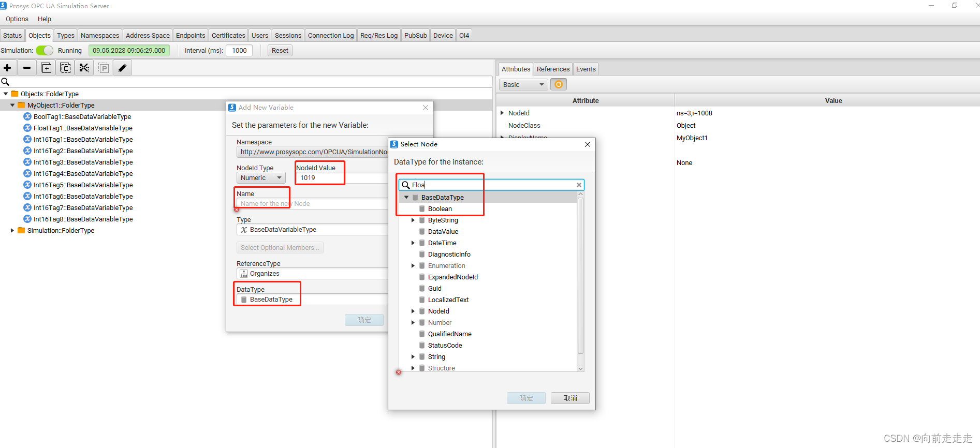Close the Select Node dialog
Screen dimensions: 980x448
click(x=588, y=144)
